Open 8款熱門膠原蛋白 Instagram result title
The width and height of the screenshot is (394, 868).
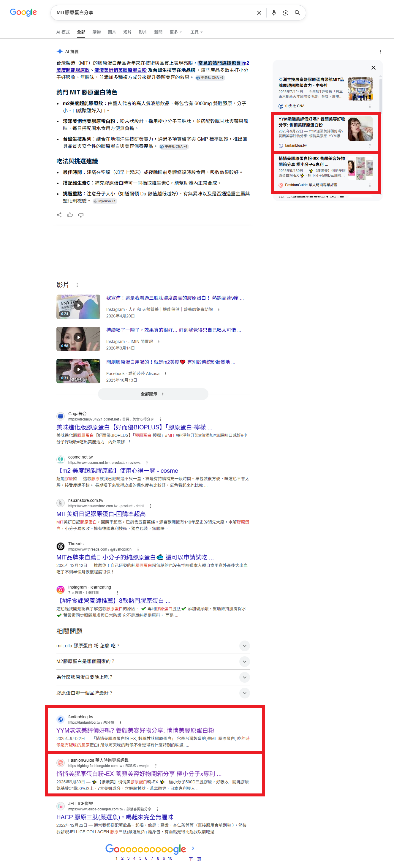(x=114, y=600)
